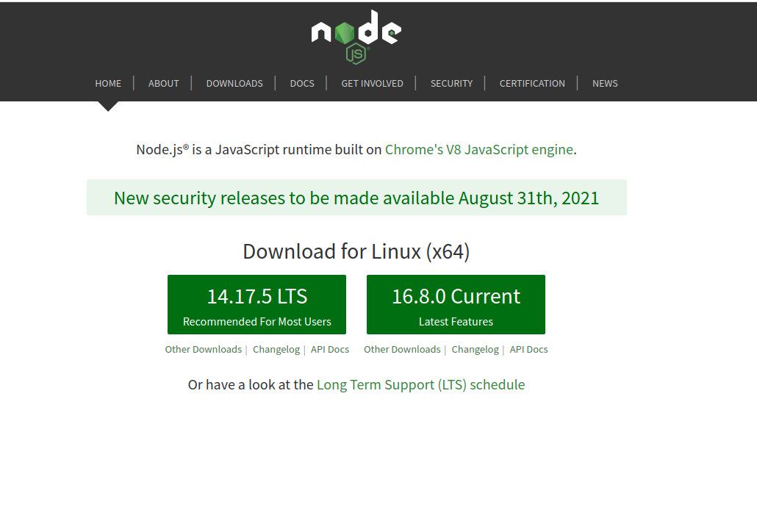Open the Downloads navigation page

234,83
